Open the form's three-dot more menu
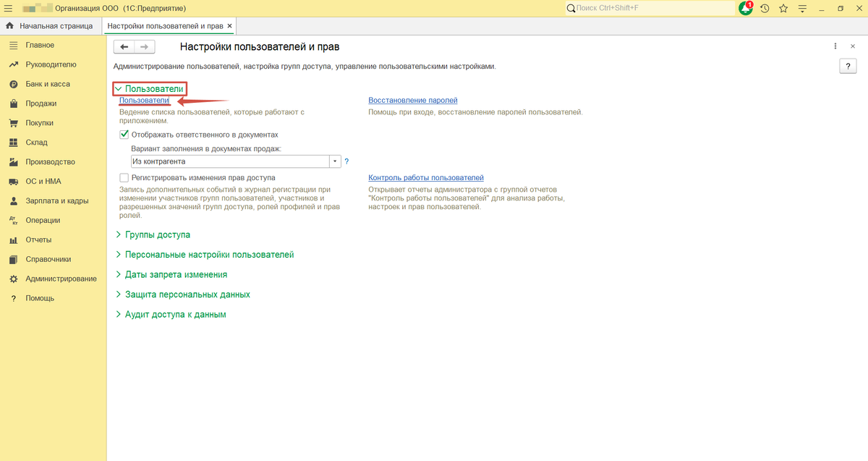The image size is (868, 461). pos(835,46)
